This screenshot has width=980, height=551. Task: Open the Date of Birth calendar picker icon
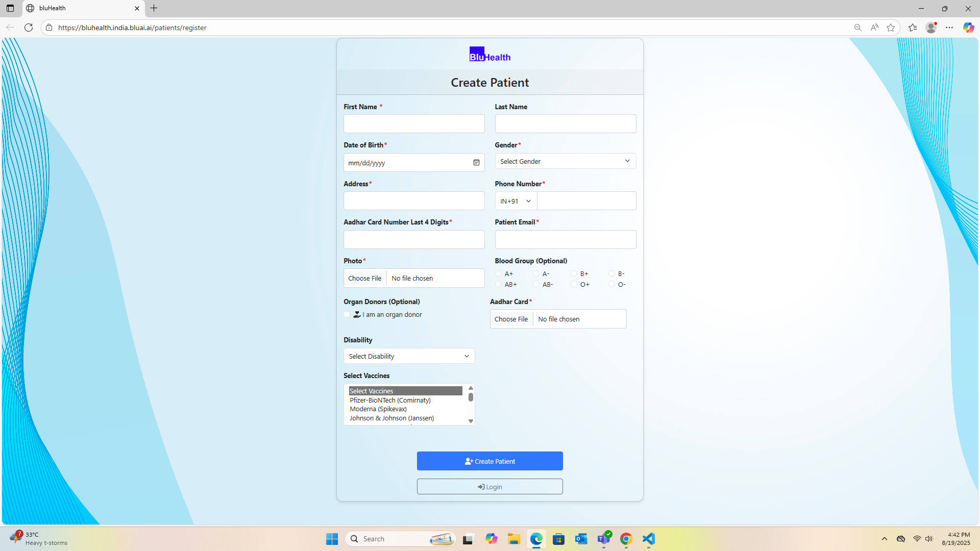coord(476,163)
